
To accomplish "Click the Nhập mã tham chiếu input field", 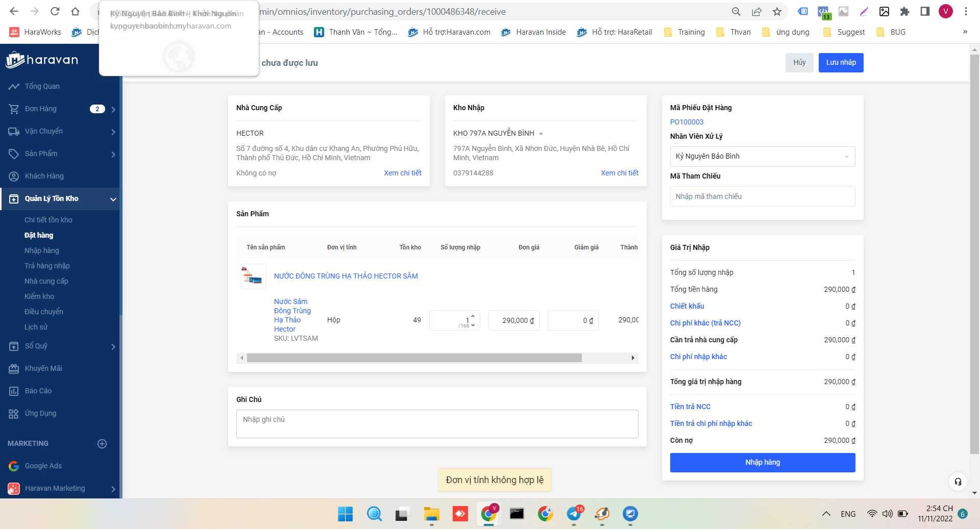I will [762, 196].
